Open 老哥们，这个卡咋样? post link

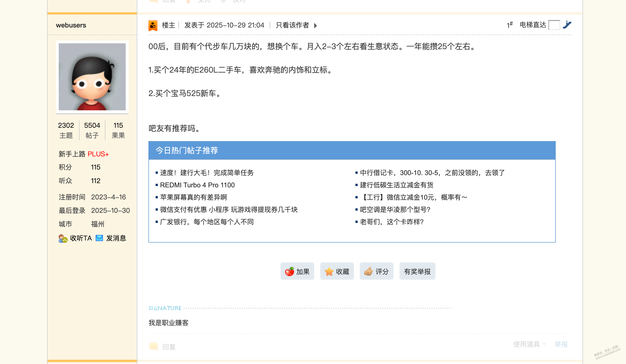(392, 222)
